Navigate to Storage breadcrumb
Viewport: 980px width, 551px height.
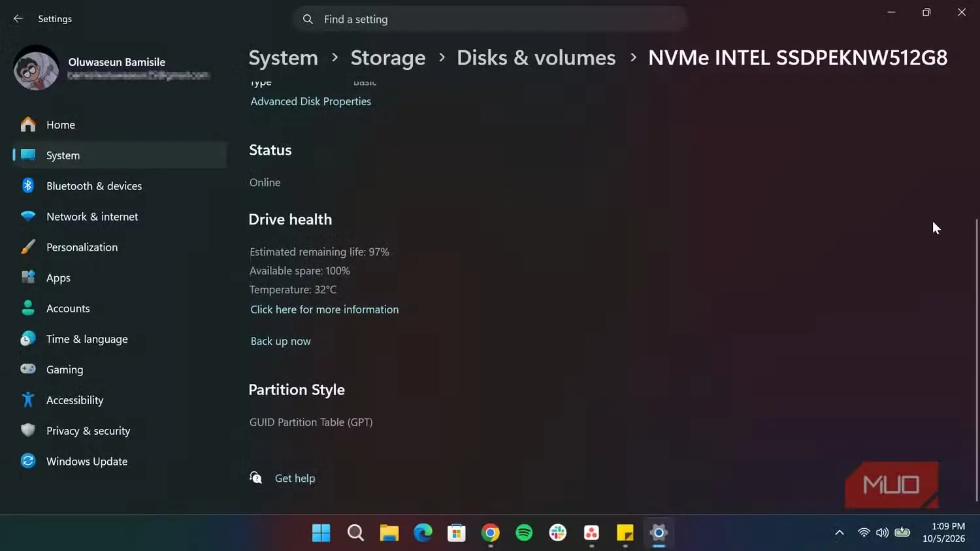coord(388,58)
